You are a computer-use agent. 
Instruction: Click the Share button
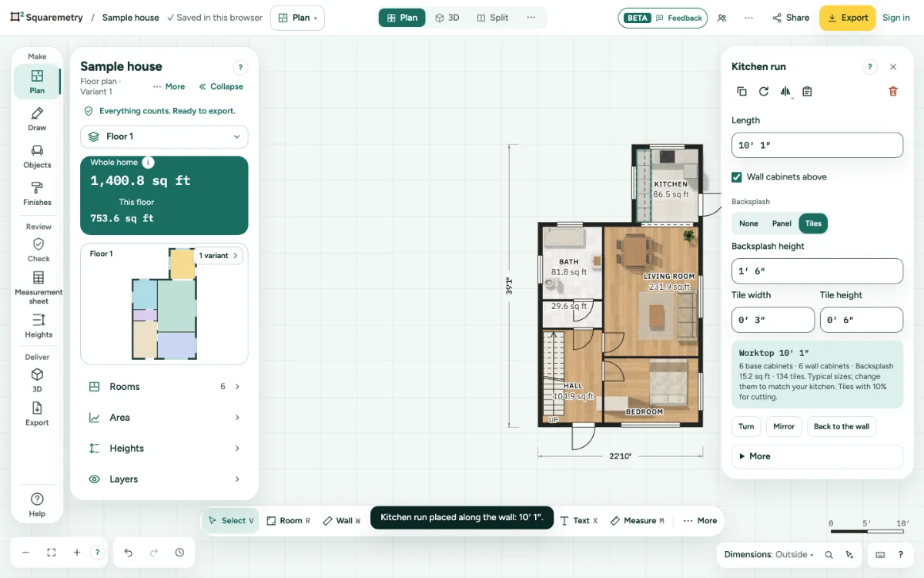pyautogui.click(x=791, y=18)
